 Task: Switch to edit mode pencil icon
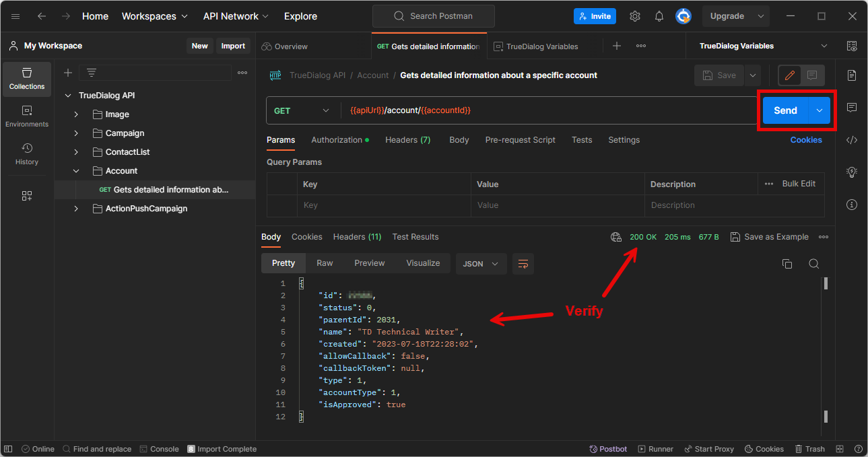[x=790, y=75]
